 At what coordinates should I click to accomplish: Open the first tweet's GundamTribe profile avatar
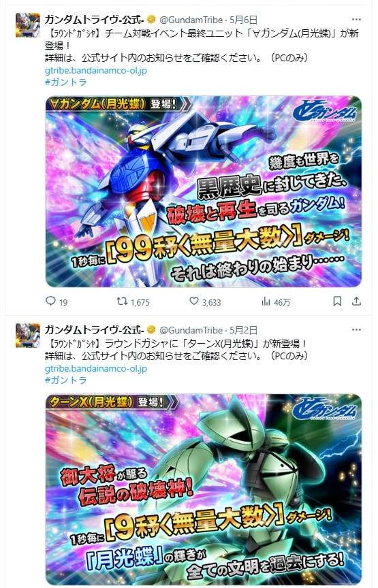pos(28,24)
